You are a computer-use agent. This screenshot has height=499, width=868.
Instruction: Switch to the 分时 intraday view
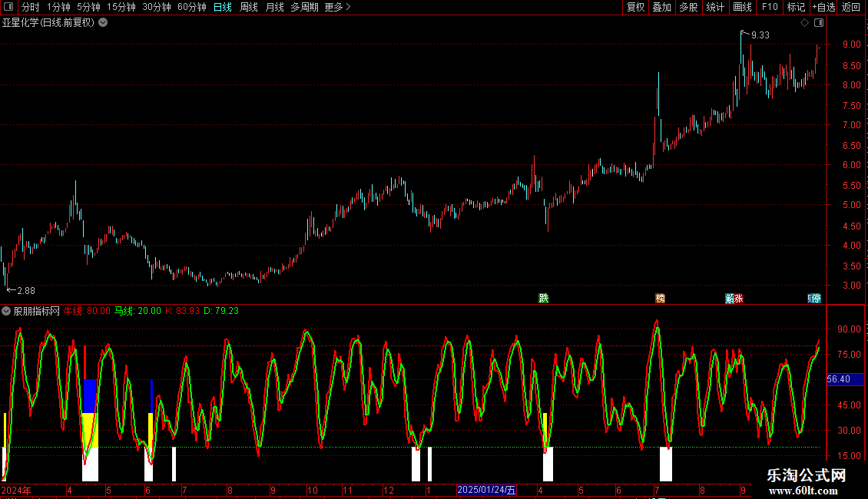[x=31, y=7]
